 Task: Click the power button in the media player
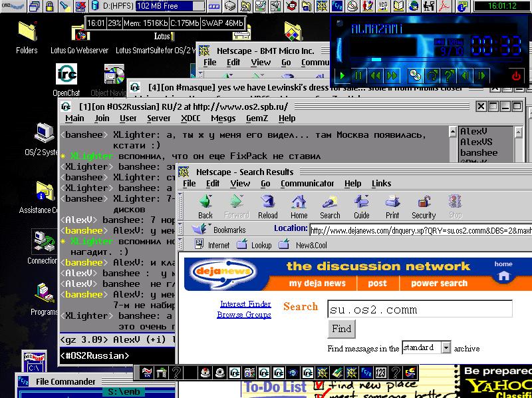[516, 76]
